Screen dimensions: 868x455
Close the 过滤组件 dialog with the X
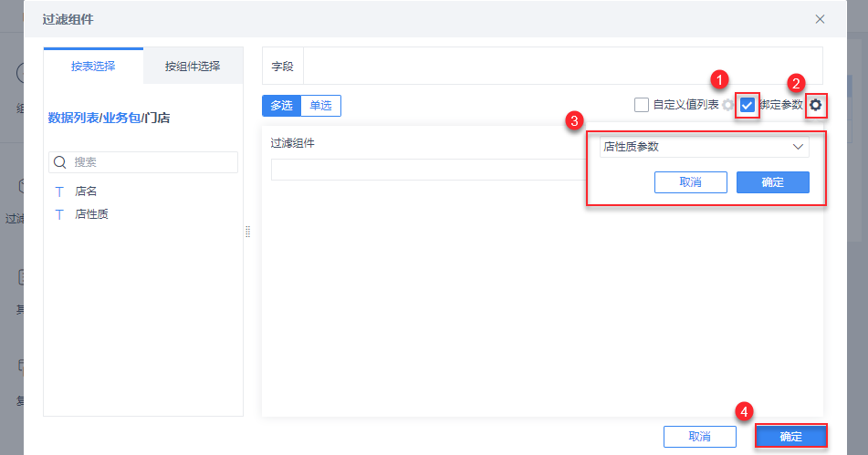(x=820, y=19)
